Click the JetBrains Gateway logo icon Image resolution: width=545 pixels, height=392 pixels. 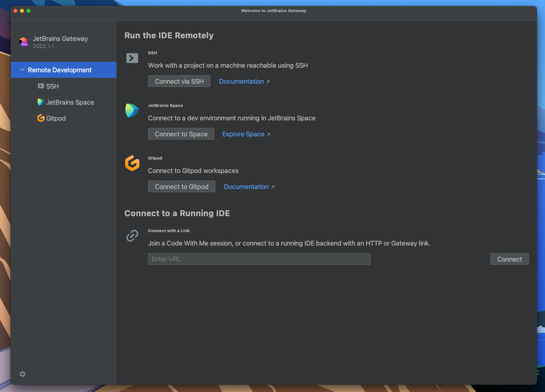pos(23,41)
